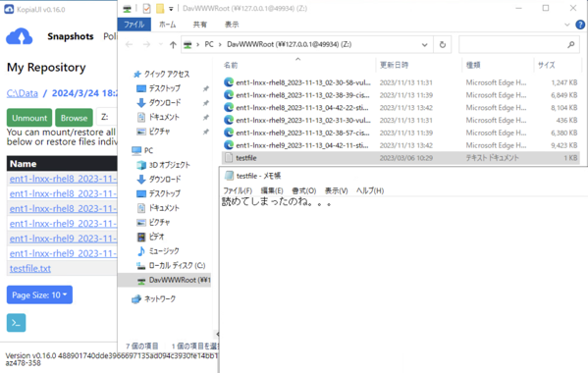Open the KopiaUI terminal console button
The width and height of the screenshot is (588, 373).
click(x=16, y=323)
